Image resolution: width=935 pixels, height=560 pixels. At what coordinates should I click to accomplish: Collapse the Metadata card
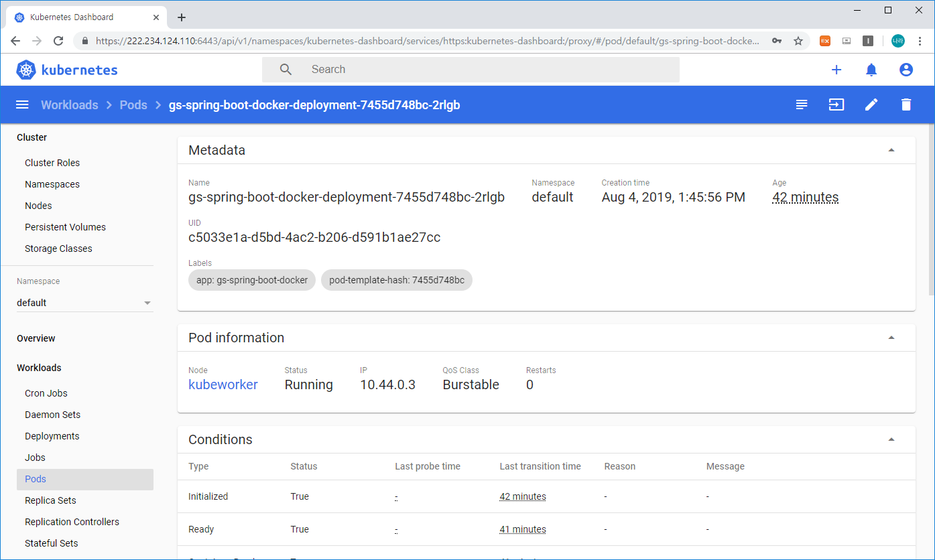[891, 150]
